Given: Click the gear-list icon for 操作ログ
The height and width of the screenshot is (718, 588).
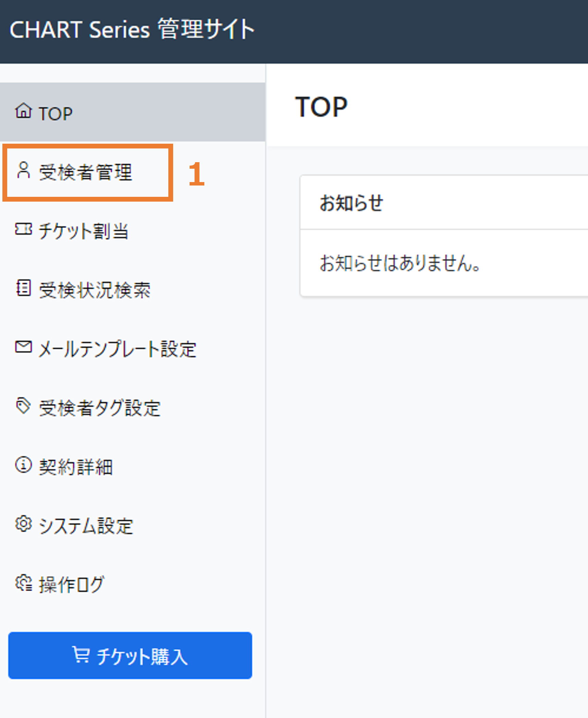Looking at the screenshot, I should click(23, 583).
